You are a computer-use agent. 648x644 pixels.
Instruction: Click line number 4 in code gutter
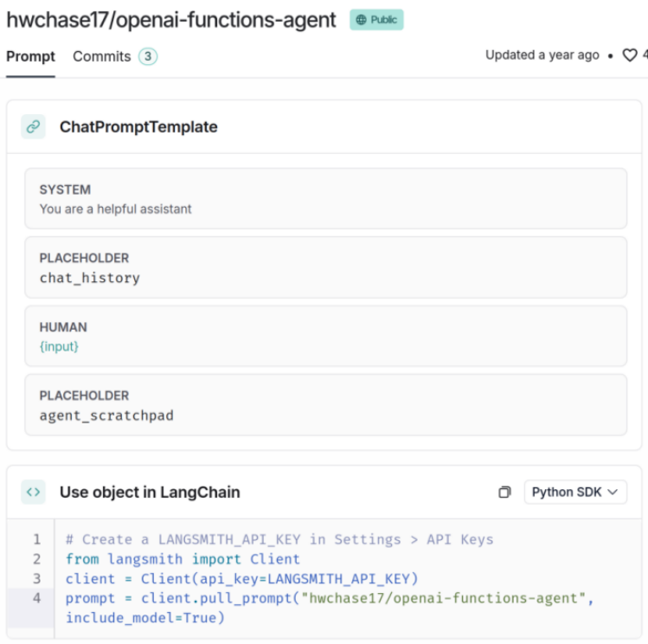pos(37,598)
